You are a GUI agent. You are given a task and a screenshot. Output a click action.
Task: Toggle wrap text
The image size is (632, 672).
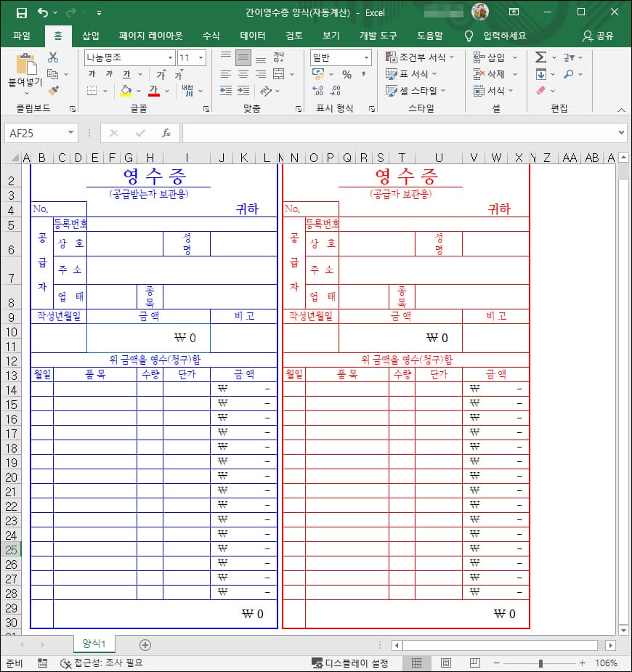[x=279, y=57]
